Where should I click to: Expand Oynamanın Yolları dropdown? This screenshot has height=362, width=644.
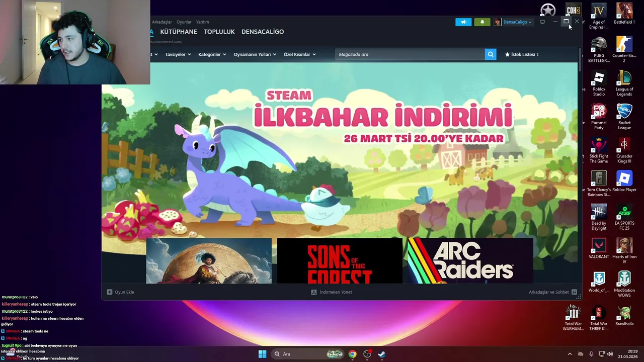[255, 54]
